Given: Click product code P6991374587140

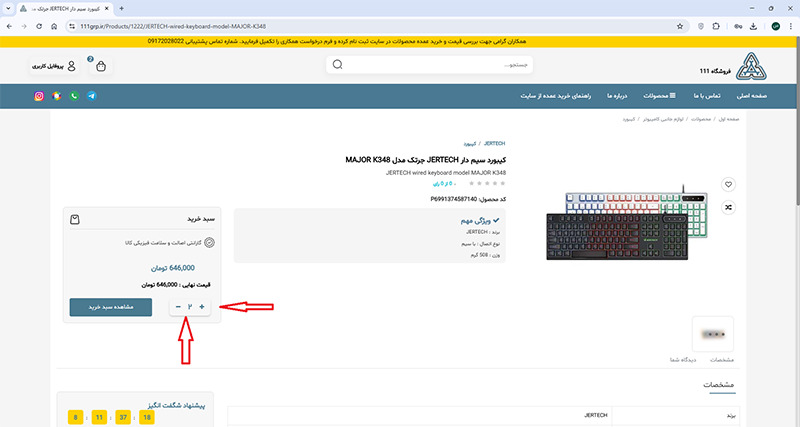Looking at the screenshot, I should point(454,199).
